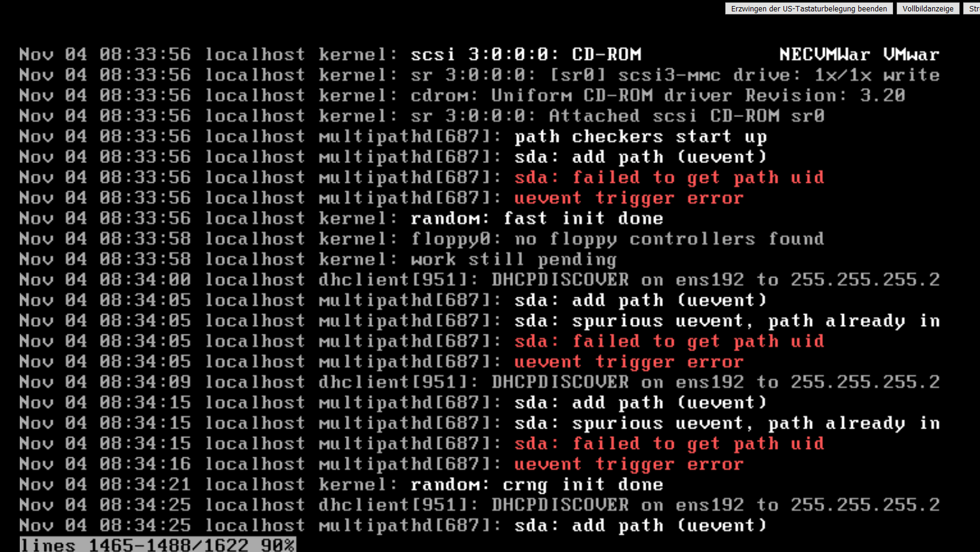Click last 'sda: add path (uevent)' at 08:34:25

point(641,526)
